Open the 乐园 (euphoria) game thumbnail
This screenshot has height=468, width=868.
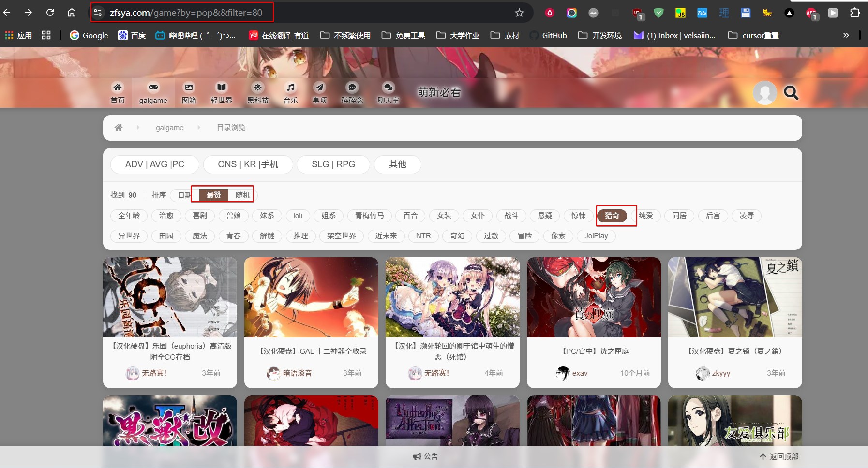point(170,297)
